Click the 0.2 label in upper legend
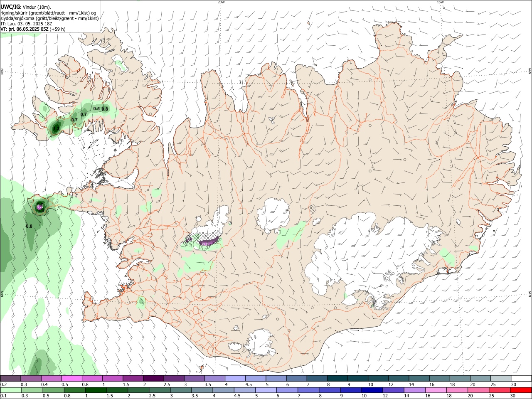The height and width of the screenshot is (399, 532). [x=3, y=384]
